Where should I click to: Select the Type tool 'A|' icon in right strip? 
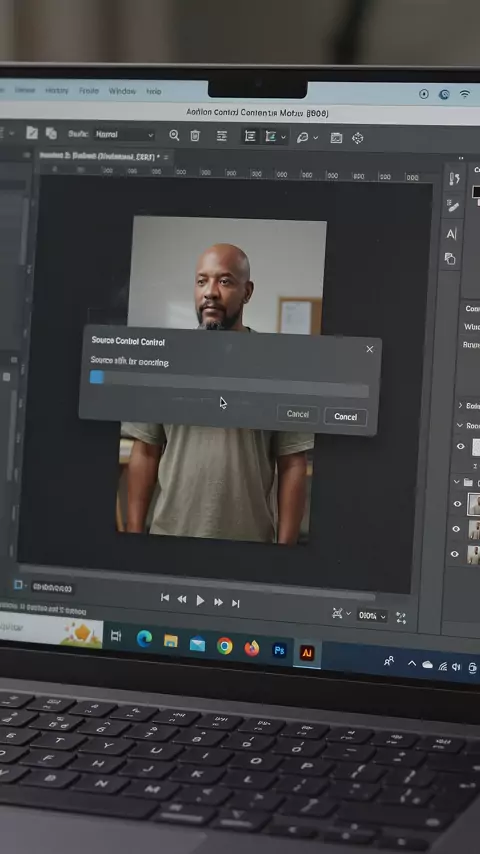click(452, 234)
